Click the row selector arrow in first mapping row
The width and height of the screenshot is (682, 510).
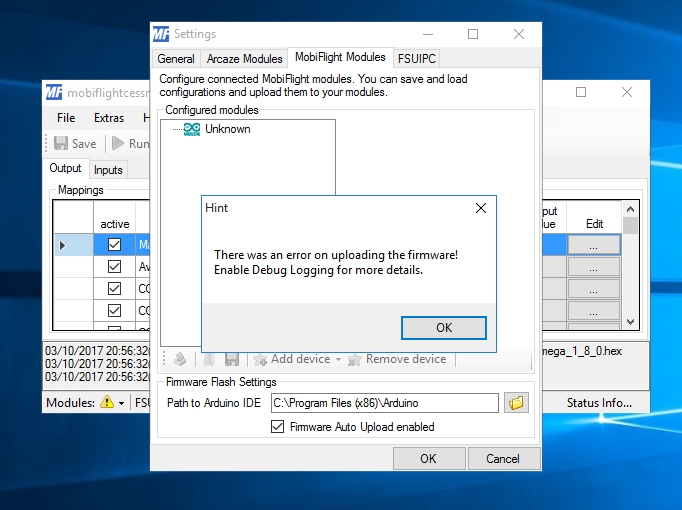(62, 245)
